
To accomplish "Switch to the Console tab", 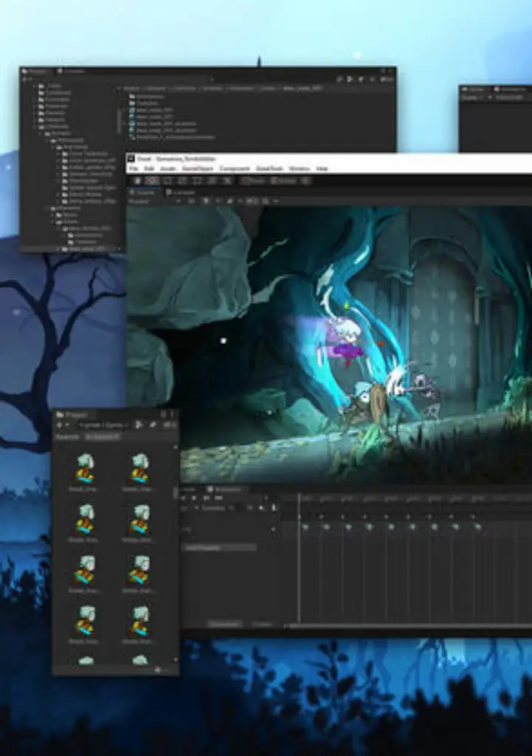I will (x=181, y=193).
